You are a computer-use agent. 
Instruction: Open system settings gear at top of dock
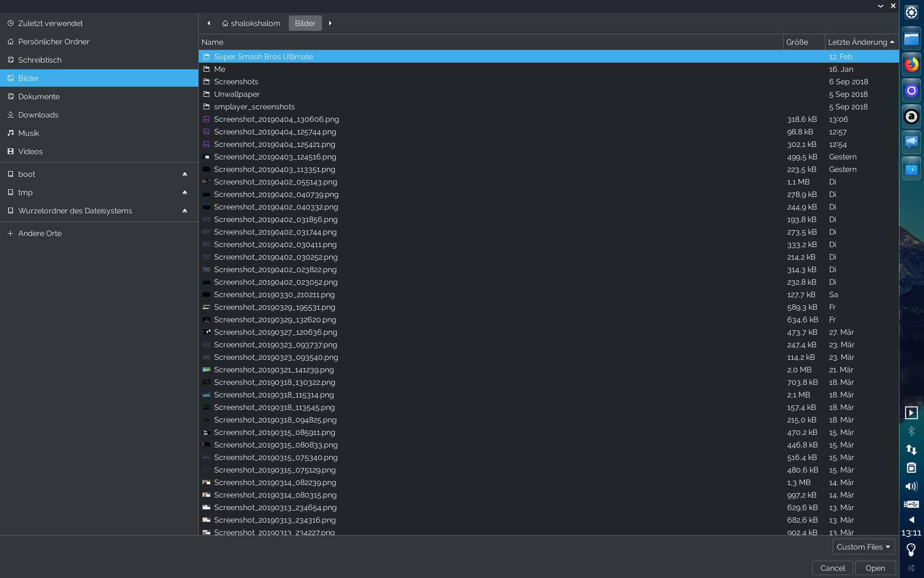pos(911,12)
